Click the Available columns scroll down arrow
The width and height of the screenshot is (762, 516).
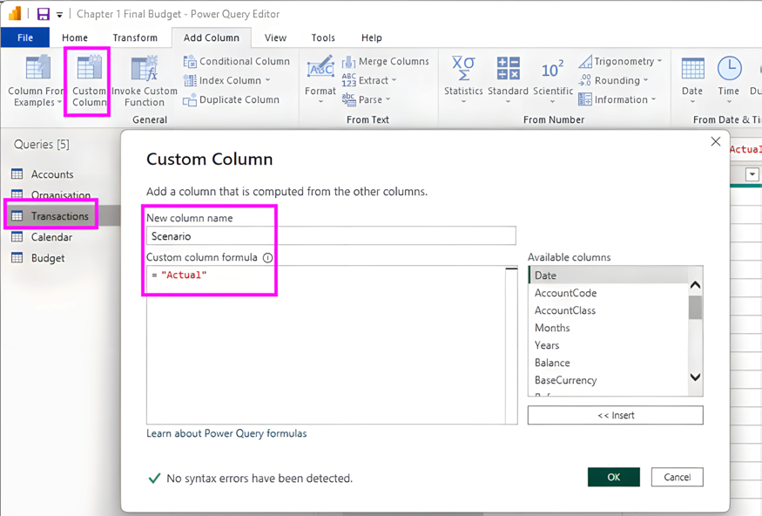tap(695, 377)
